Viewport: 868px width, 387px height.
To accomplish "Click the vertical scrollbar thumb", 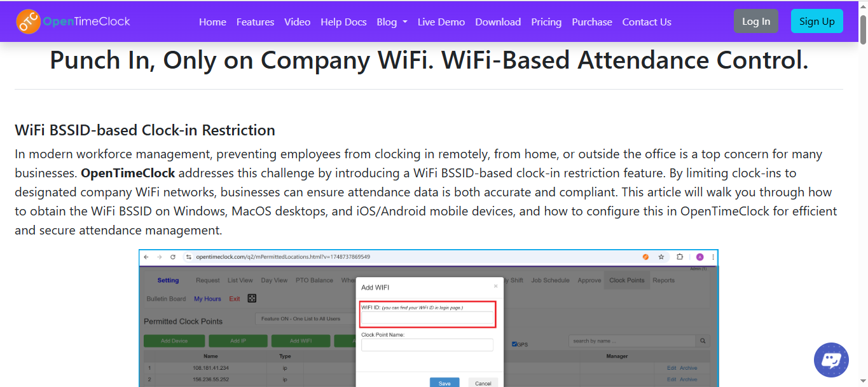I will [863, 29].
